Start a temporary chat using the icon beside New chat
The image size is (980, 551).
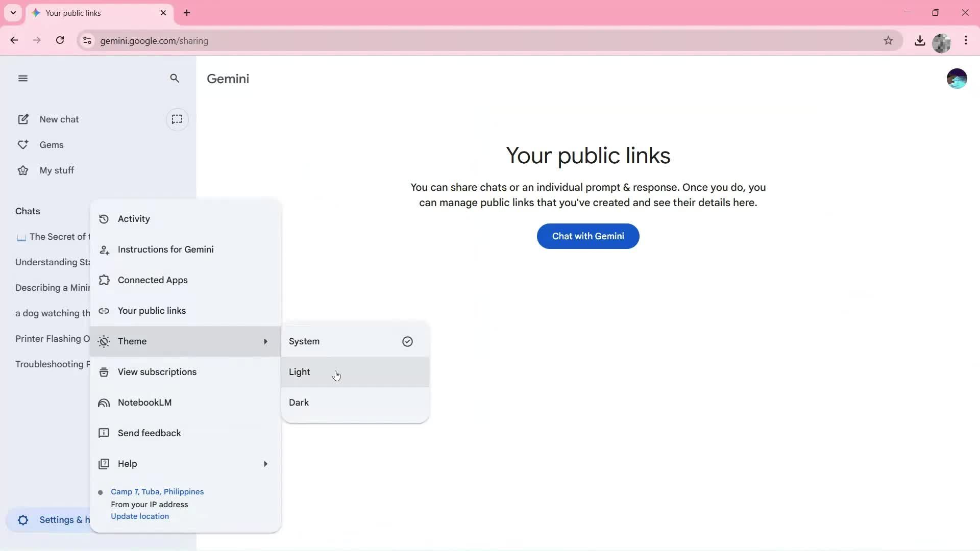click(177, 119)
